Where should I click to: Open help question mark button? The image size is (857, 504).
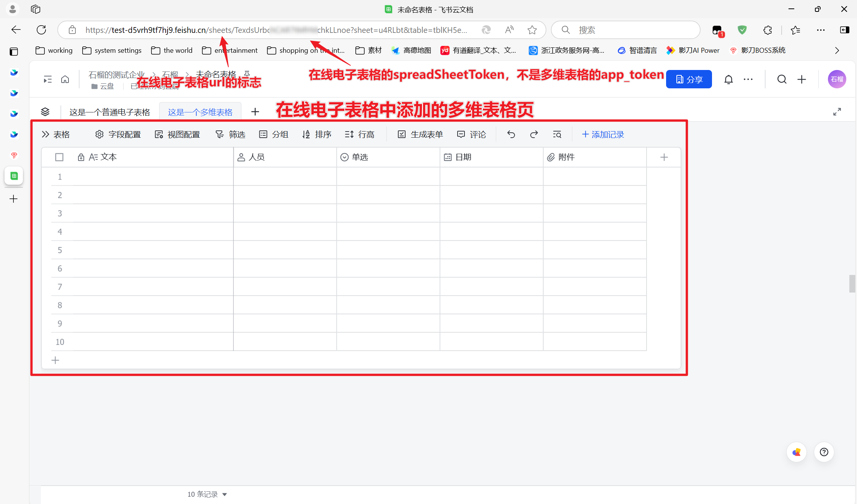[824, 452]
